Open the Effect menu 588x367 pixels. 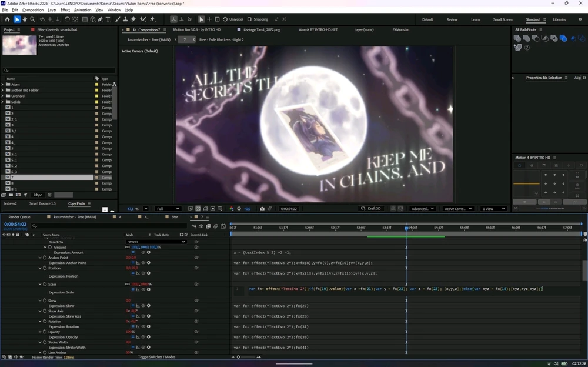click(65, 10)
